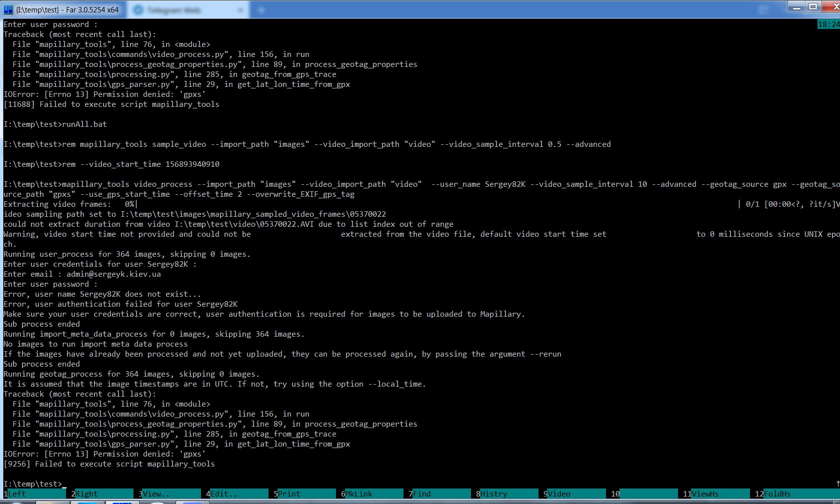Click the 11 ViewHs function key
Screen dimensions: 840x504
716,494
